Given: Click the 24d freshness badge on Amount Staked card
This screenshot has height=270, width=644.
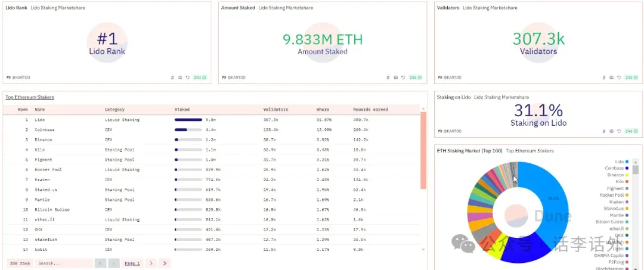Looking at the screenshot, I should click(415, 77).
